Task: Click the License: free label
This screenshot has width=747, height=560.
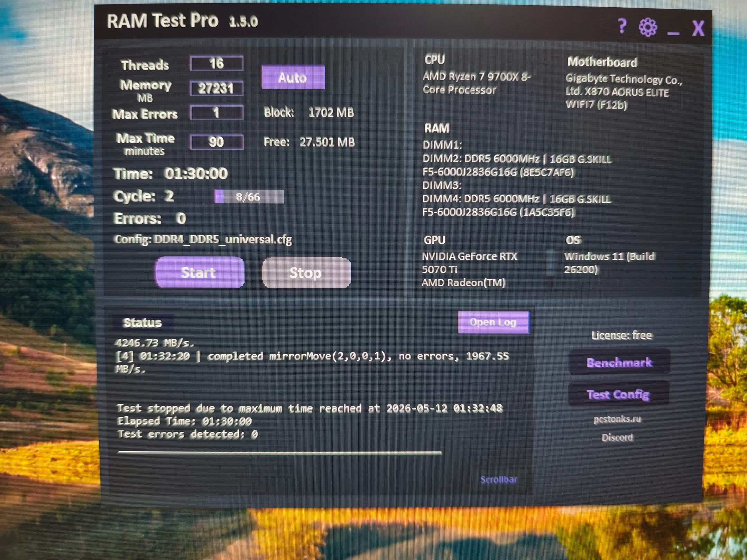Action: pyautogui.click(x=621, y=335)
